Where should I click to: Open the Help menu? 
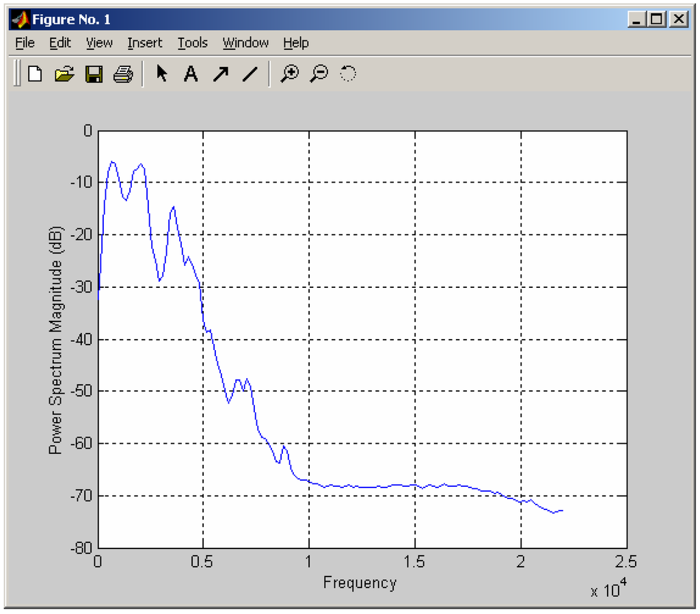click(295, 42)
